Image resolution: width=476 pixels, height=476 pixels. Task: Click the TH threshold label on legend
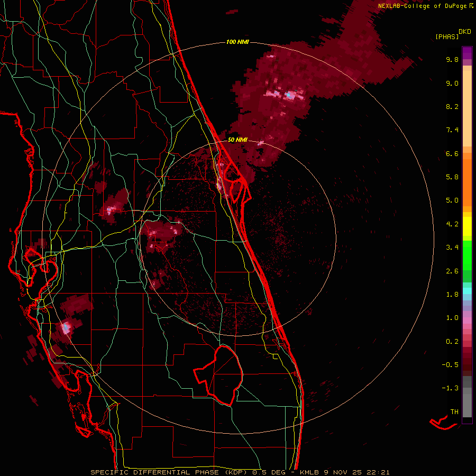(454, 412)
